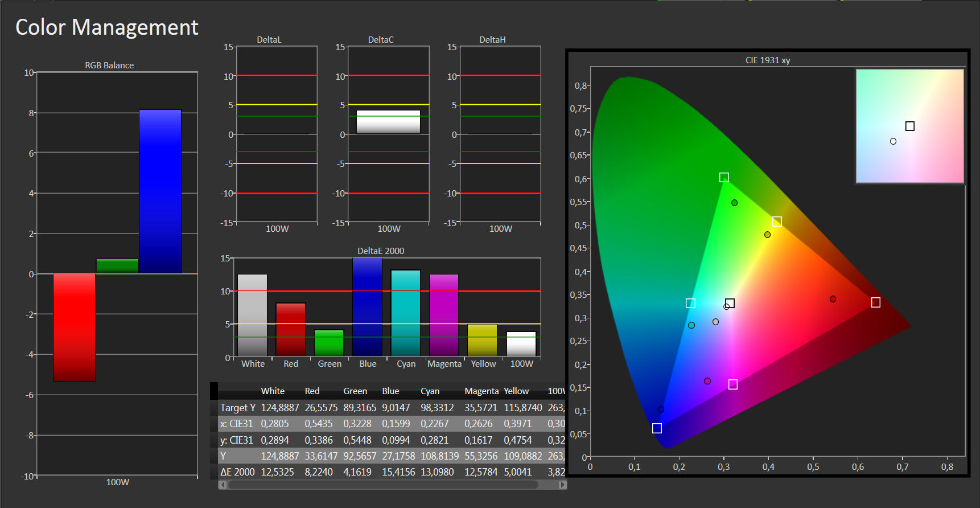Click the White bar in DeltaE 2000 chart
980x508 pixels.
coord(252,316)
